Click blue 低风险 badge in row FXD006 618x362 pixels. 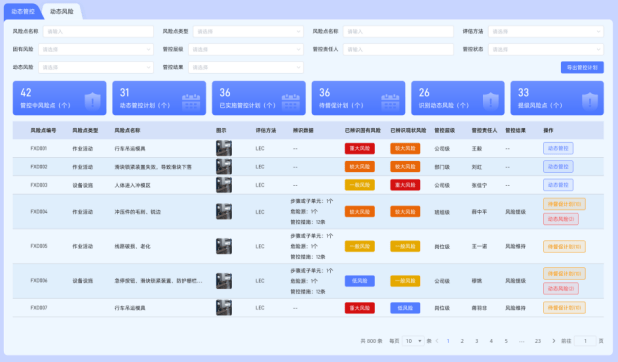359,281
